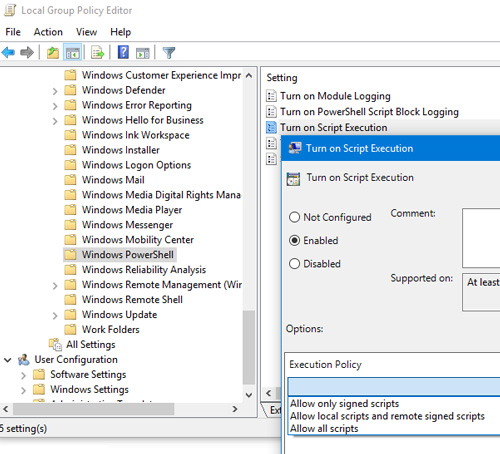Select Turn on Module Logging setting

coord(335,96)
